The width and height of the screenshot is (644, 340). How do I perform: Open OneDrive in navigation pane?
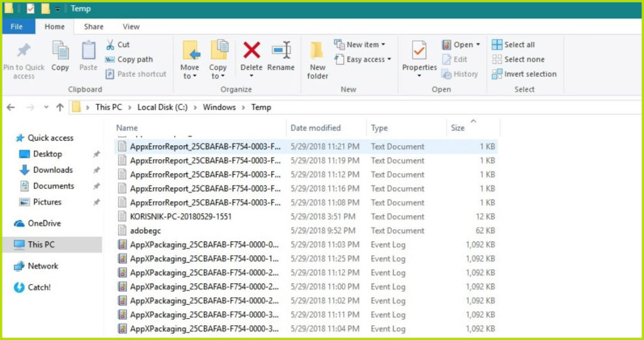(x=37, y=223)
